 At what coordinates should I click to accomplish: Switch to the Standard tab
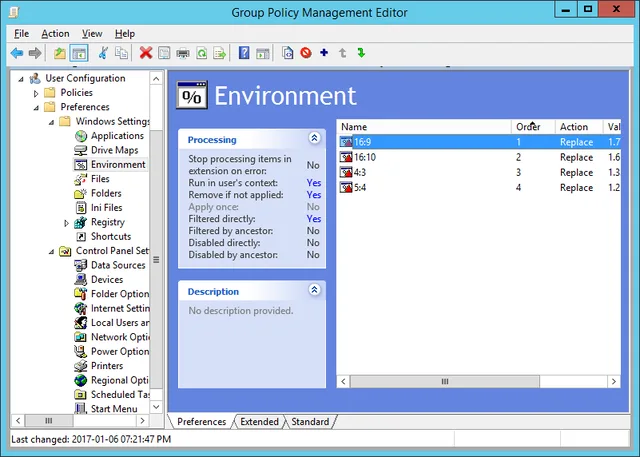pos(310,422)
